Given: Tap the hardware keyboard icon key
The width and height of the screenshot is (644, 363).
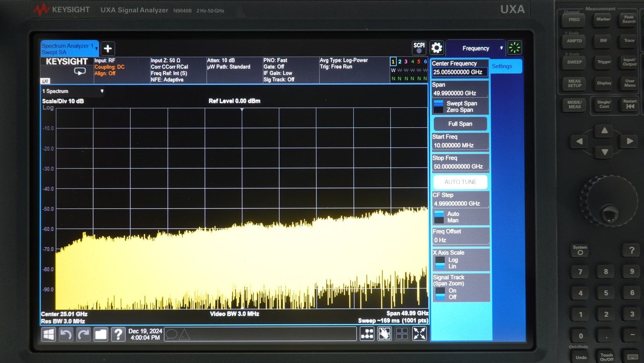Looking at the screenshot, I should 632,357.
